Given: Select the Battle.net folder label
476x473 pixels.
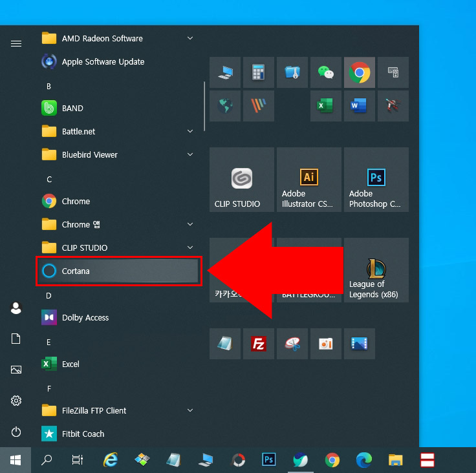Looking at the screenshot, I should pyautogui.click(x=78, y=131).
